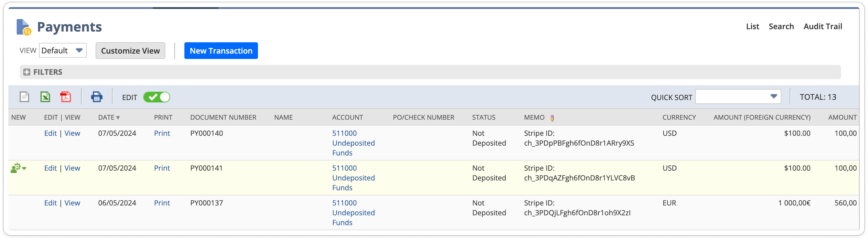Open the Audit Trail link
Image resolution: width=868 pixels, height=240 pixels.
coord(822,27)
